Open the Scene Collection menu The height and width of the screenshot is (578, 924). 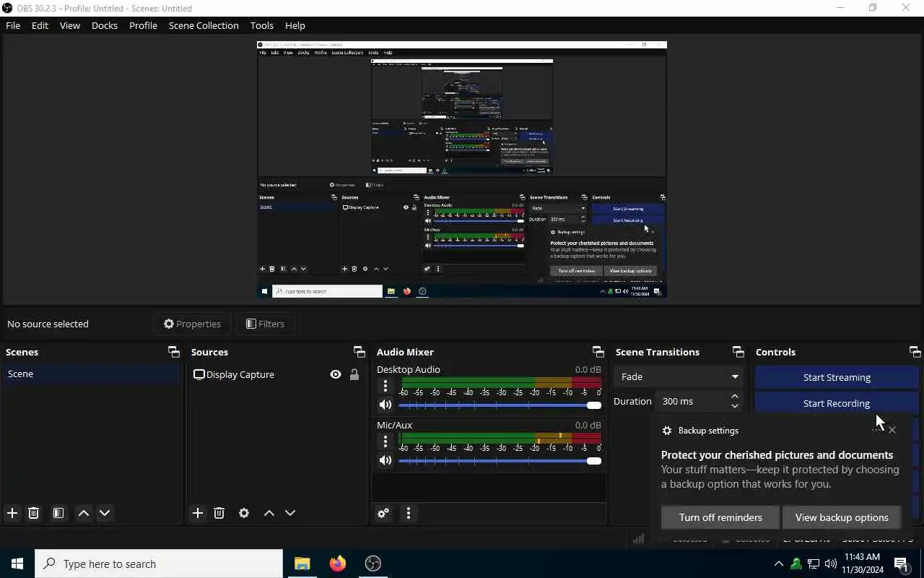(204, 25)
